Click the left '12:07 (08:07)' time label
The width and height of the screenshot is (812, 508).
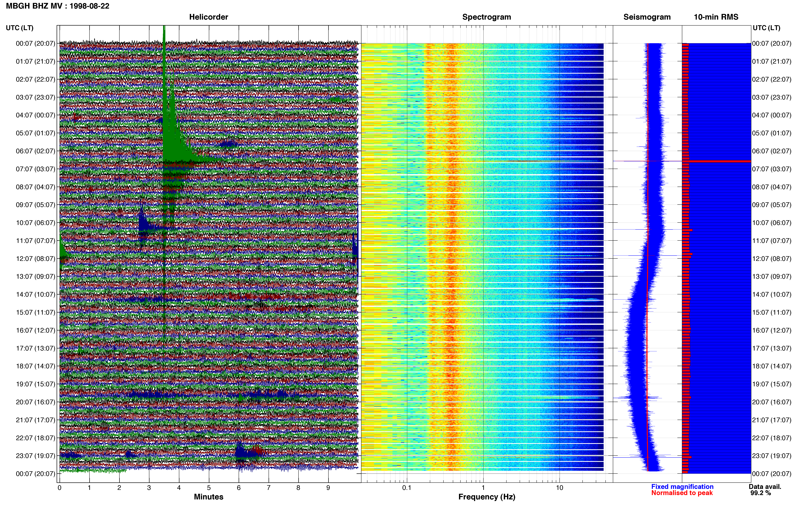click(x=36, y=259)
